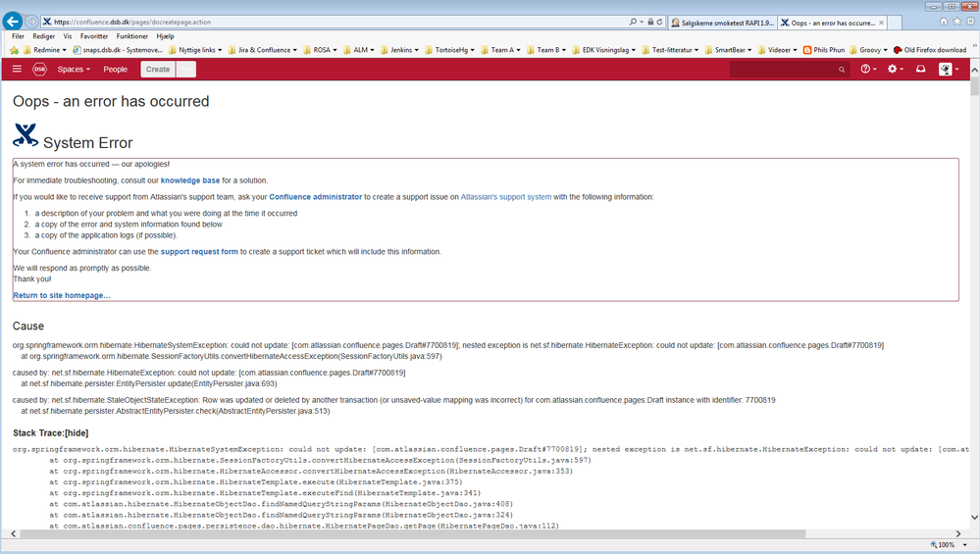Open Vis menu
Viewport: 980px width, 554px height.
pyautogui.click(x=68, y=36)
